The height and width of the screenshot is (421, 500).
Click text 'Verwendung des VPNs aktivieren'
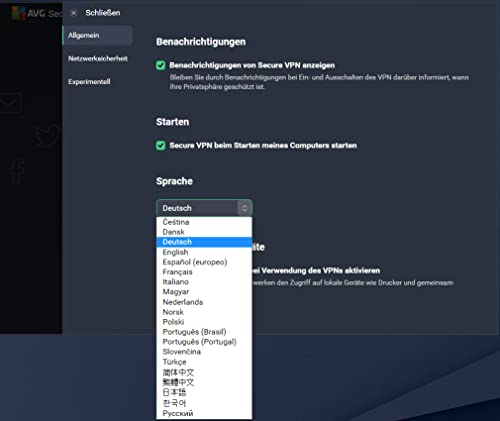pos(321,271)
